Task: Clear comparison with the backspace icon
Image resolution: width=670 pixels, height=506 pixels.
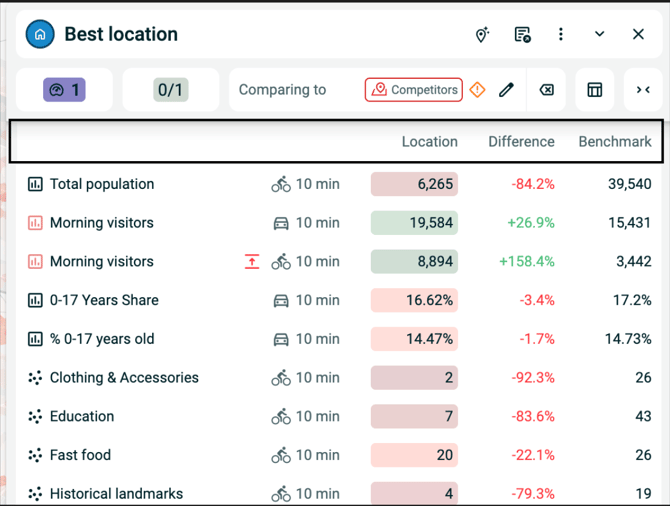Action: point(547,90)
